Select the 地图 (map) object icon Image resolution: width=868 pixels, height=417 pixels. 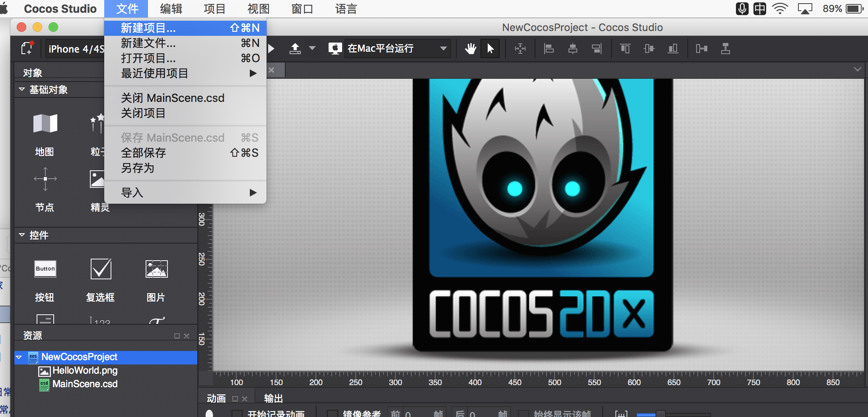click(45, 123)
